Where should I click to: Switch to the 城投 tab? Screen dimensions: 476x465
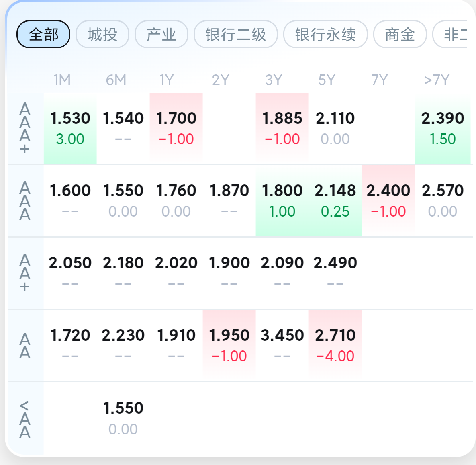[102, 35]
